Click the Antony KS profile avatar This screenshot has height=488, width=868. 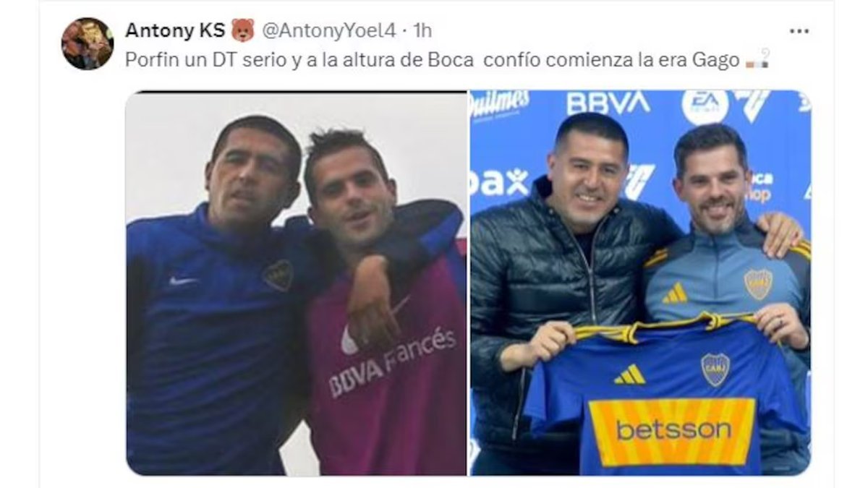click(88, 43)
